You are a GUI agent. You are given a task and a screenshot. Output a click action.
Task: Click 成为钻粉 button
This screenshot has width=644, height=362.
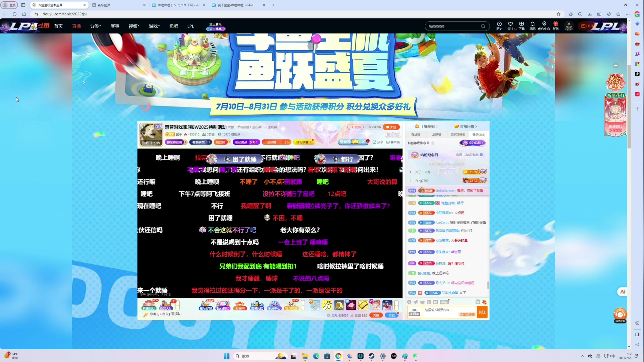coord(473,143)
